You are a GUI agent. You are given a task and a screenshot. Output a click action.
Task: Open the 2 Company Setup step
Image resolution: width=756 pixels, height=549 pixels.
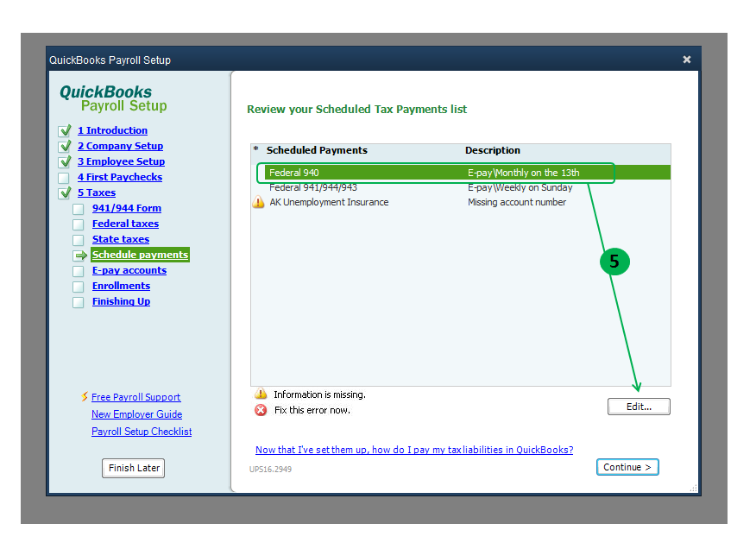pos(120,146)
